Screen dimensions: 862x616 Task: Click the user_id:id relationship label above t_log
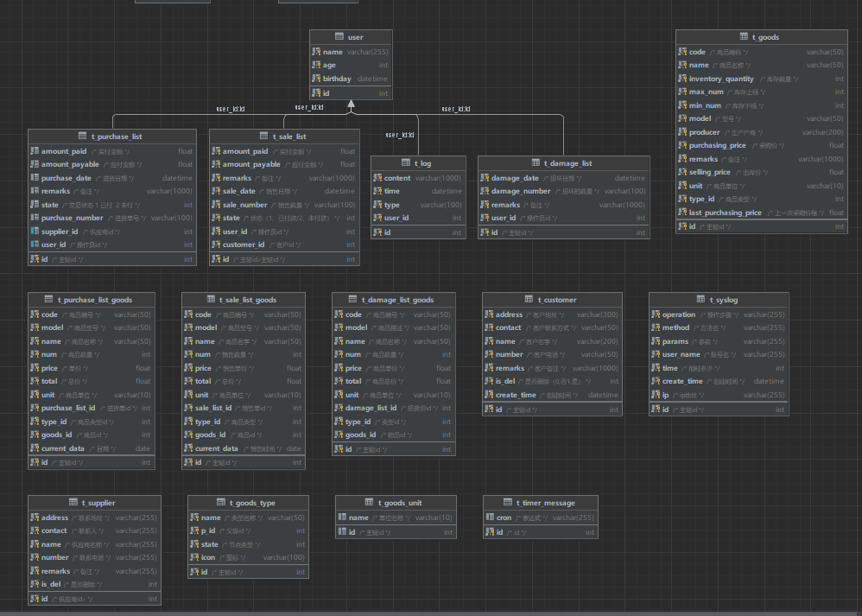click(x=399, y=135)
